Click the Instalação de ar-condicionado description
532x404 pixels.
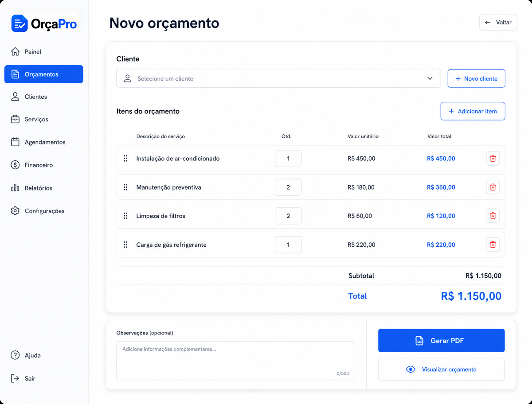point(178,159)
